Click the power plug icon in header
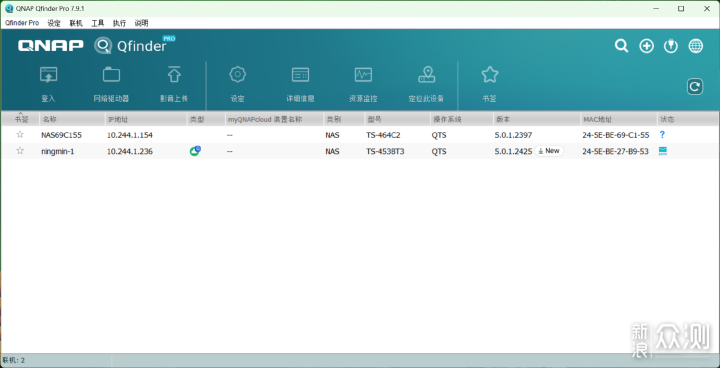Screen dimensions: 720x368 click(671, 46)
